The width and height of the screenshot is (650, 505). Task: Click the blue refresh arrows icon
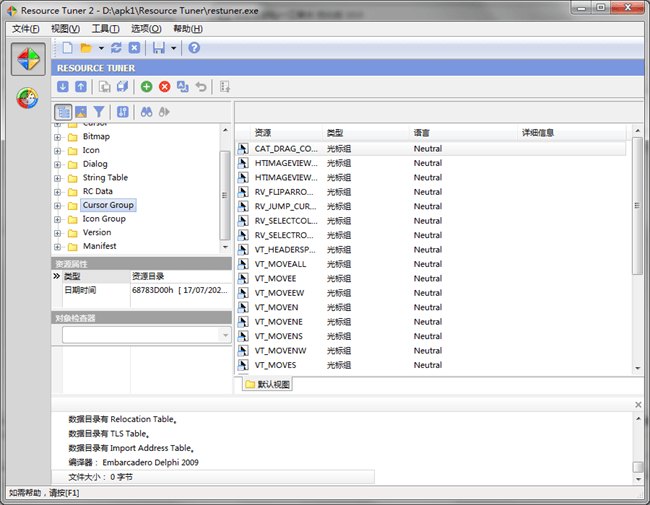coord(116,48)
